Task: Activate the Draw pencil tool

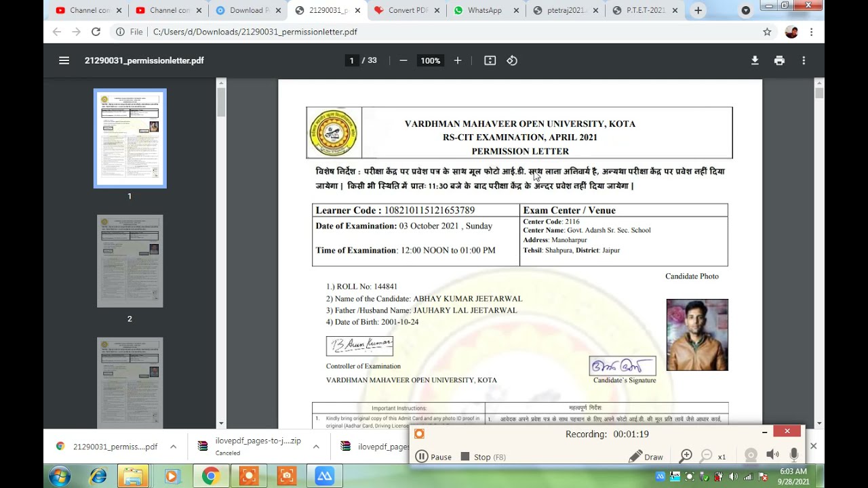Action: 646,457
